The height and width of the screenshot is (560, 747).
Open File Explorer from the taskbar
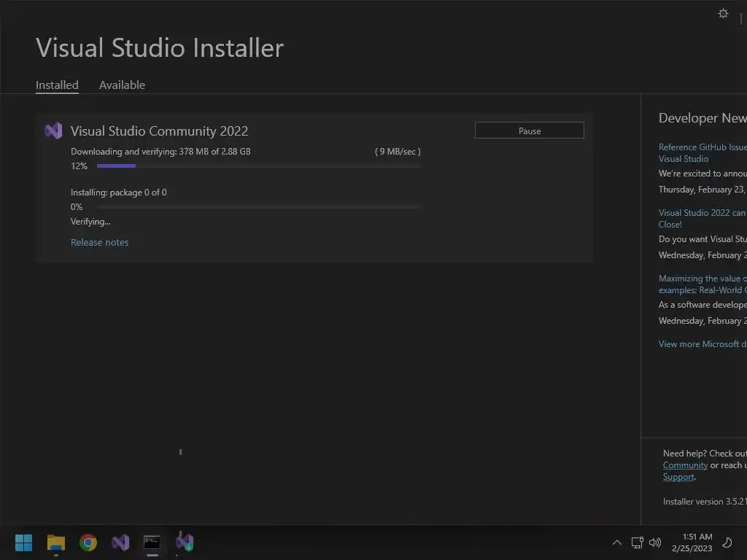[x=55, y=542]
